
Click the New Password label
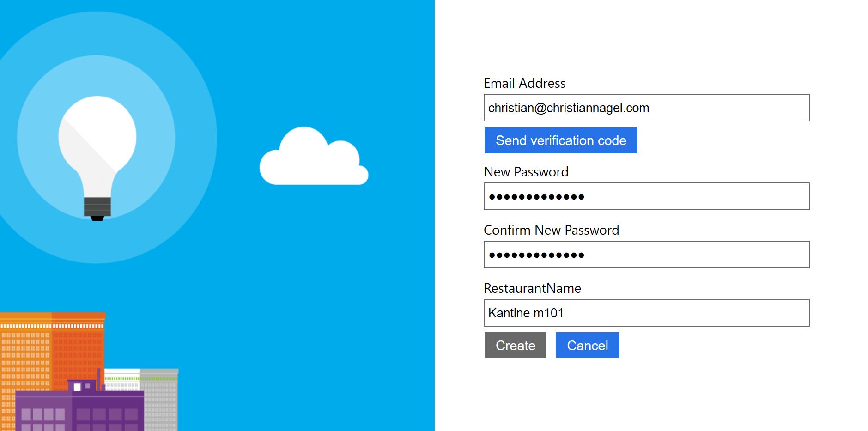point(526,172)
